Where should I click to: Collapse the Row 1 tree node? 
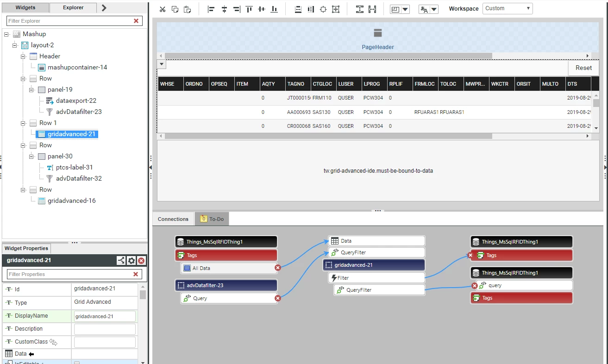point(23,123)
